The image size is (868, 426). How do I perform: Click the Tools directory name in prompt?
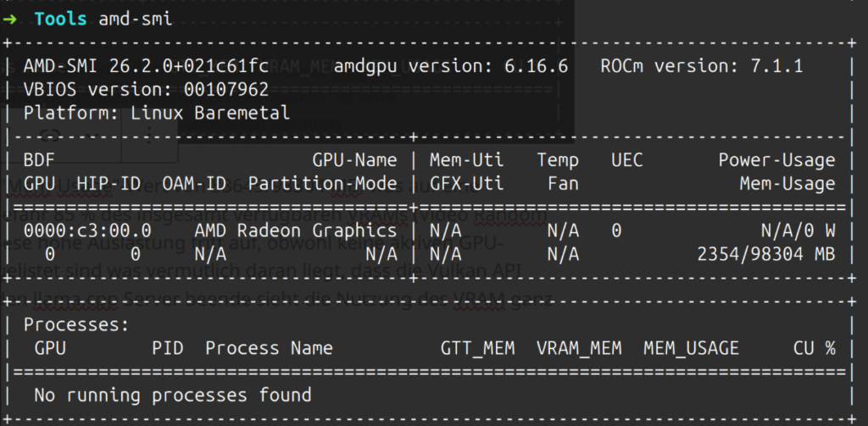pos(61,19)
